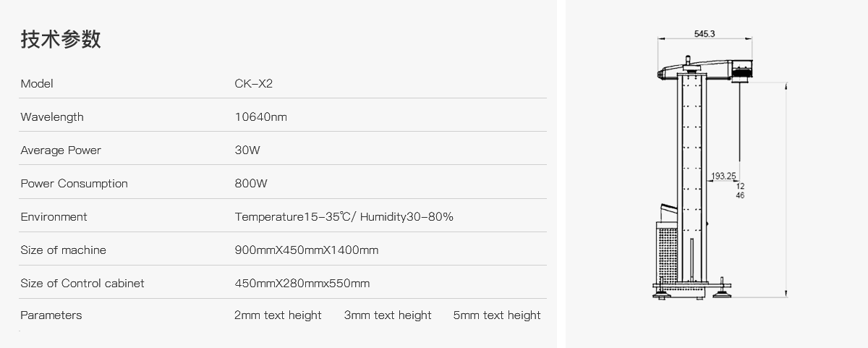Viewport: 868px width, 348px height.
Task: Select the Environment row label
Action: point(54,217)
